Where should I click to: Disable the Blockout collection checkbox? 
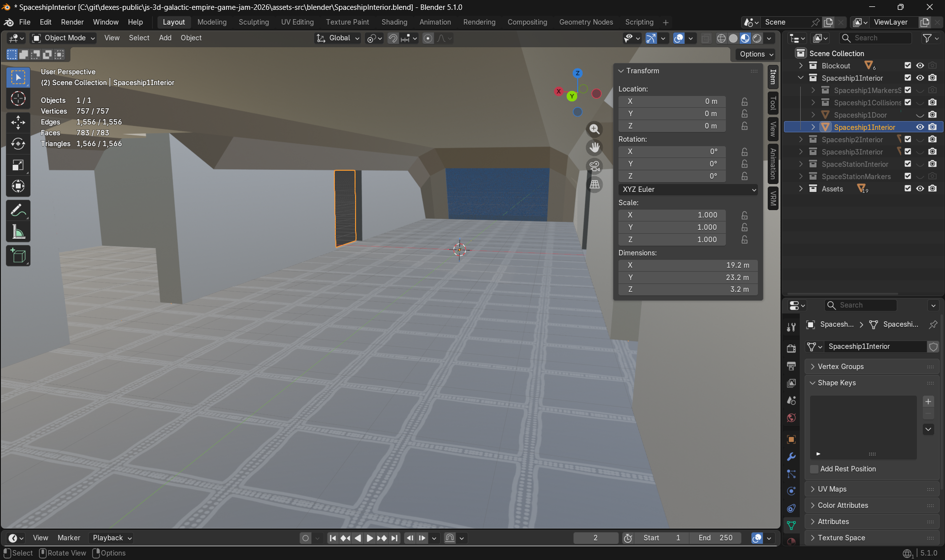point(907,65)
